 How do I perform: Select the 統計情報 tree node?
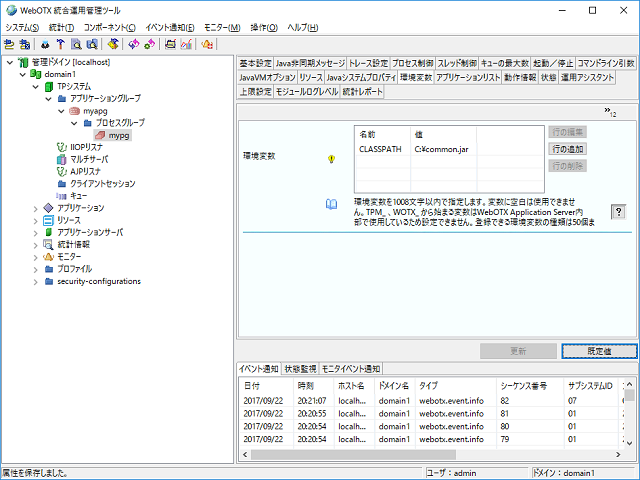click(x=75, y=244)
